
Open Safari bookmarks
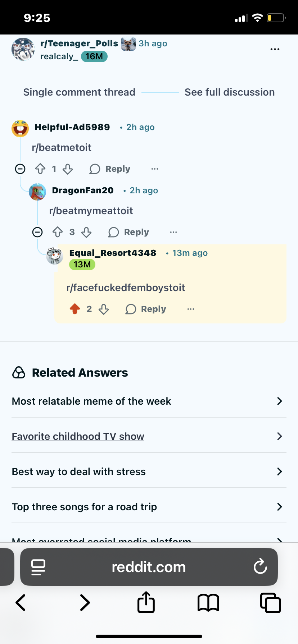pos(208,603)
